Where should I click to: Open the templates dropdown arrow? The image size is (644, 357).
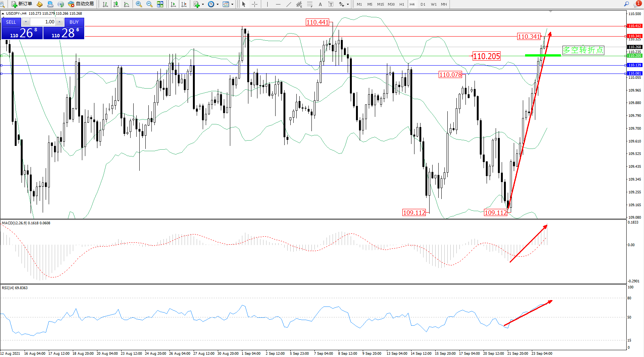pyautogui.click(x=232, y=5)
